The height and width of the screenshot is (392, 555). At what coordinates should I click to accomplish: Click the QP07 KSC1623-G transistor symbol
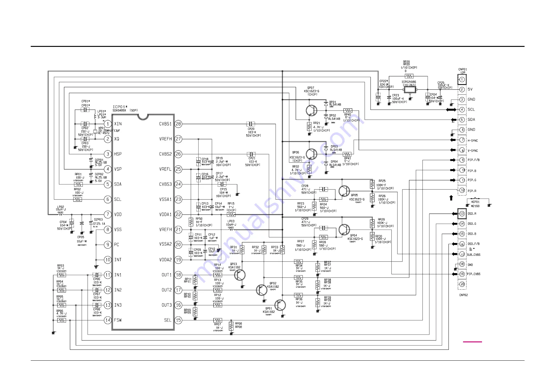pyautogui.click(x=311, y=110)
